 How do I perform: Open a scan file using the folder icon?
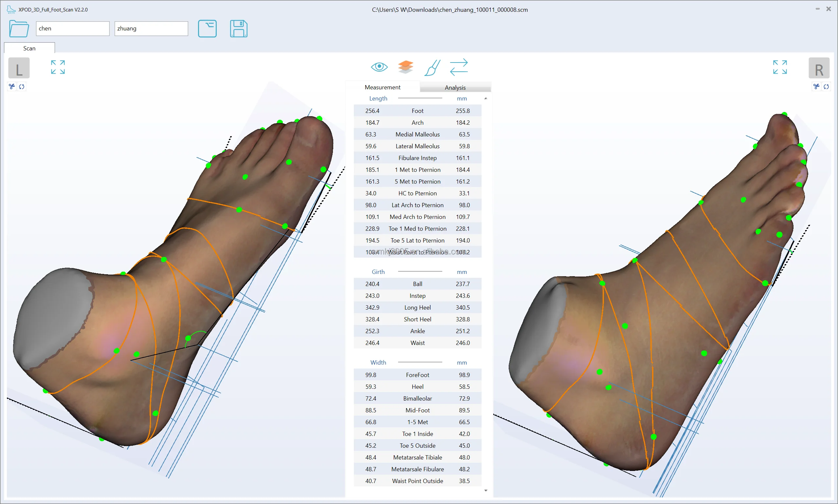point(19,28)
